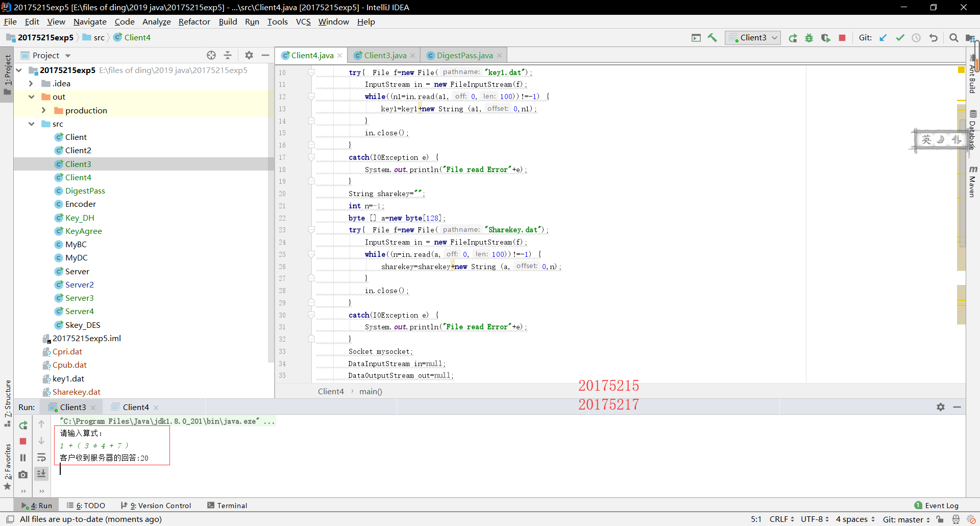Click the main() breadcrumb below editor
The height and width of the screenshot is (526, 980).
pos(371,391)
